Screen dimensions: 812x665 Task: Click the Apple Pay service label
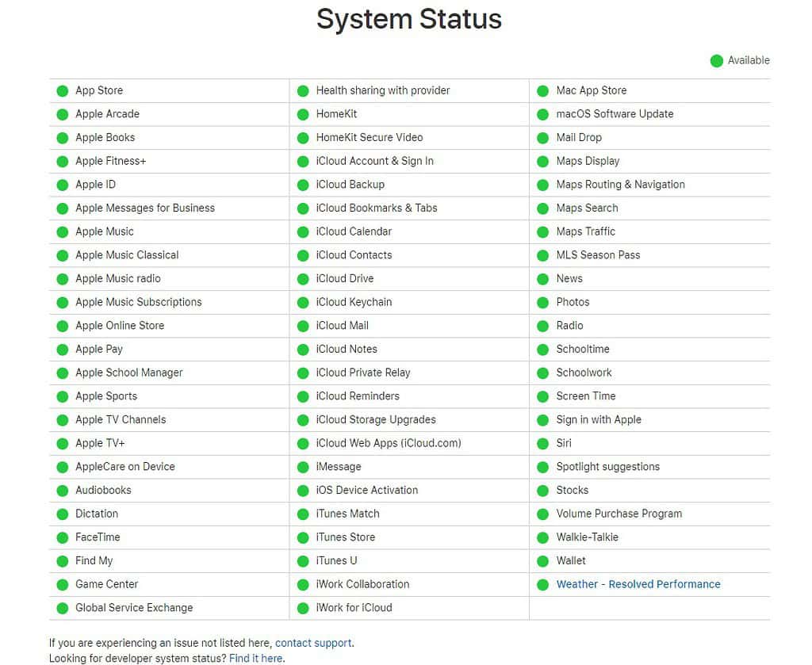coord(99,349)
